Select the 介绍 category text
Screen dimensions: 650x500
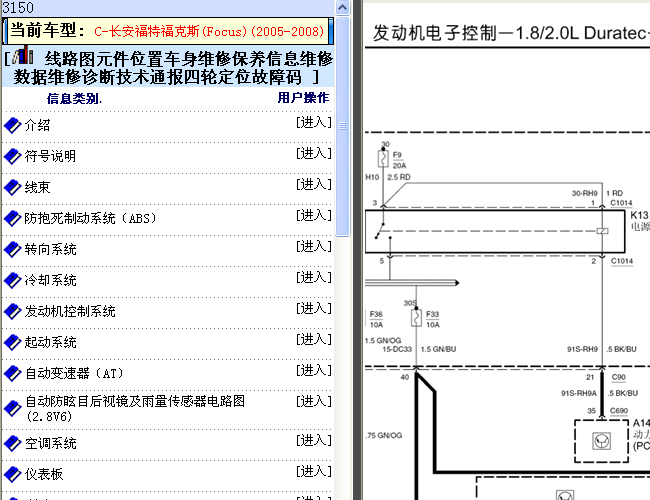coord(37,125)
